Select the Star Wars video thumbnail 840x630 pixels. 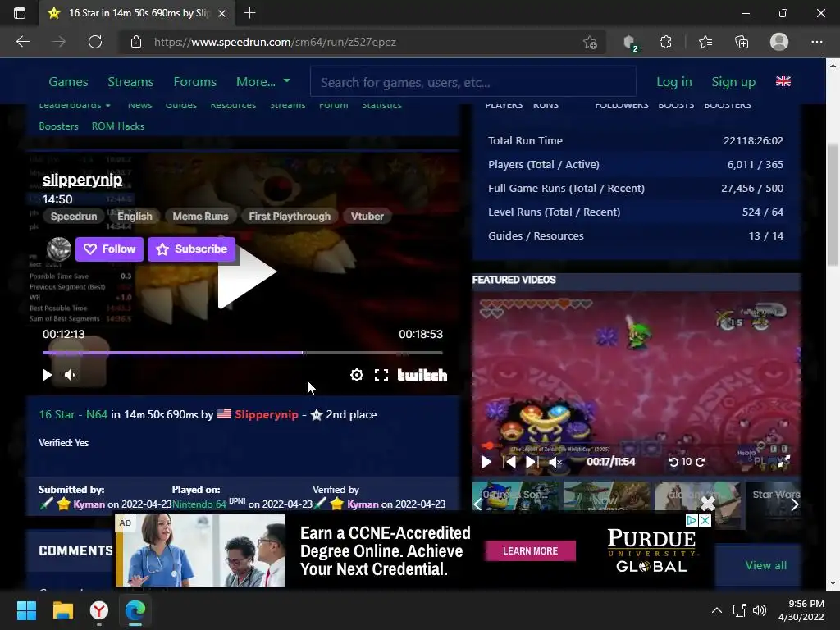click(x=774, y=504)
